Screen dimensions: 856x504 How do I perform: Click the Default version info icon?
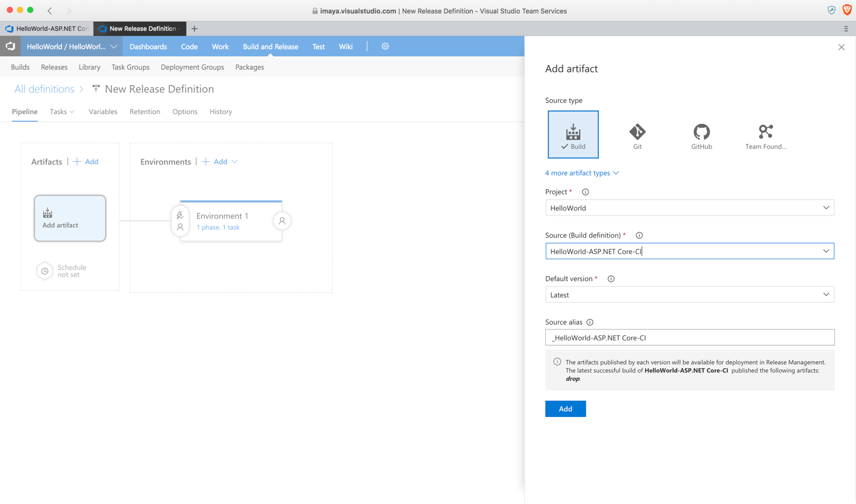coord(611,279)
